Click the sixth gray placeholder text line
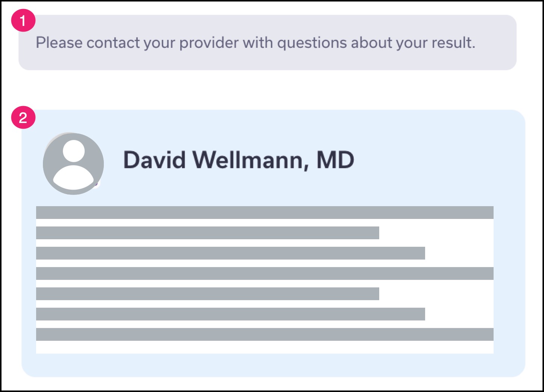 coord(231,314)
